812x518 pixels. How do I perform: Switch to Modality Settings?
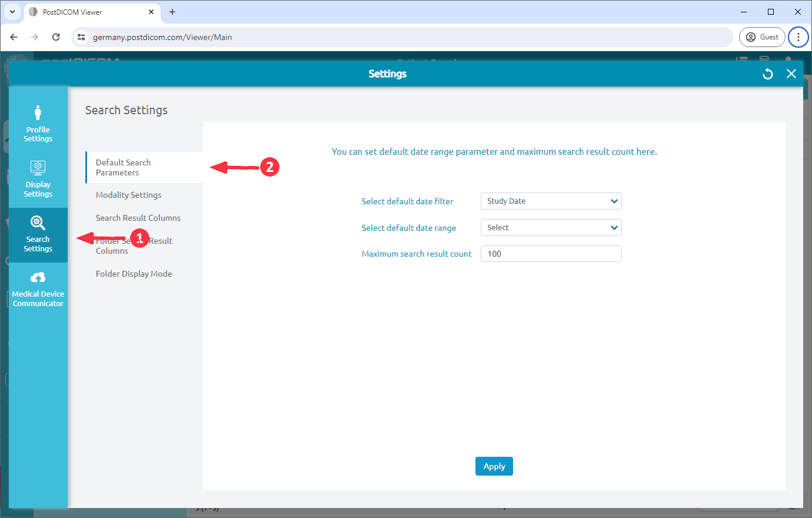click(x=128, y=194)
